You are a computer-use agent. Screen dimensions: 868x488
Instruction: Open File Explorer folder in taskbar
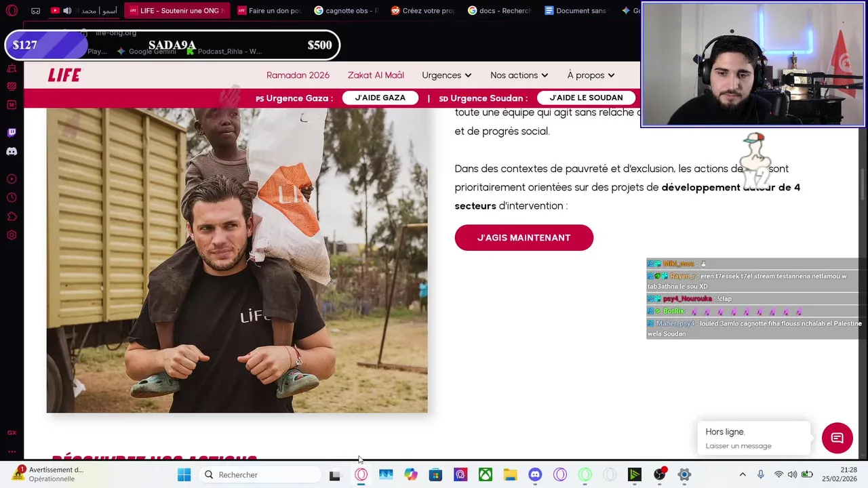pyautogui.click(x=510, y=475)
